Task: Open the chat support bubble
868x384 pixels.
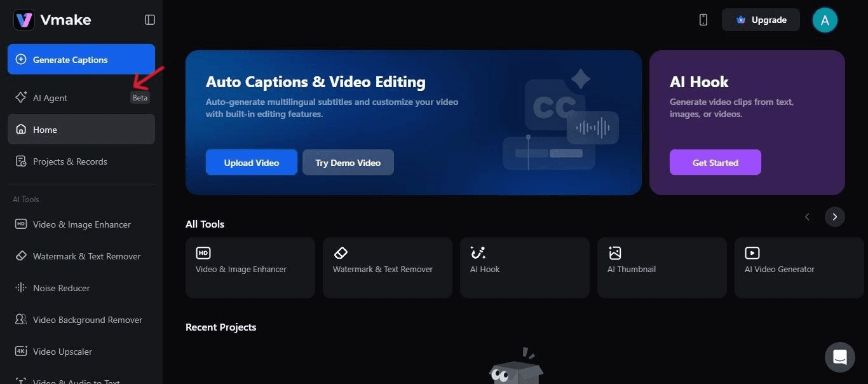Action: click(839, 357)
